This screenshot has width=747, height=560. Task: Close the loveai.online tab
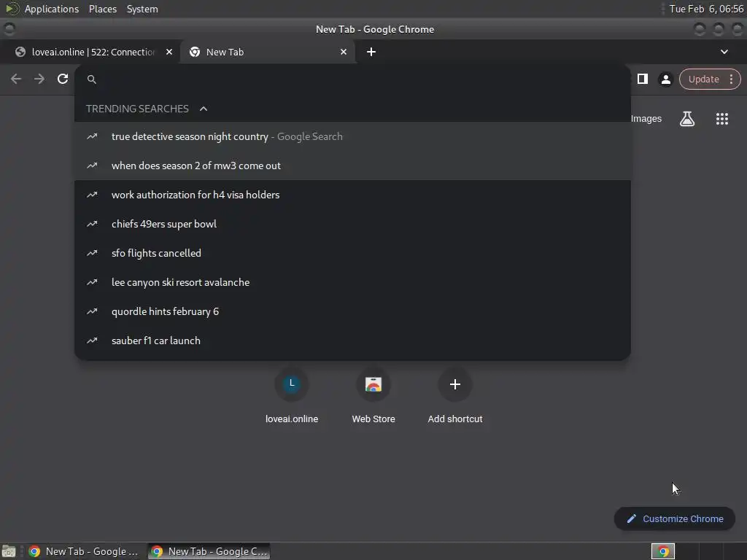[x=169, y=52]
